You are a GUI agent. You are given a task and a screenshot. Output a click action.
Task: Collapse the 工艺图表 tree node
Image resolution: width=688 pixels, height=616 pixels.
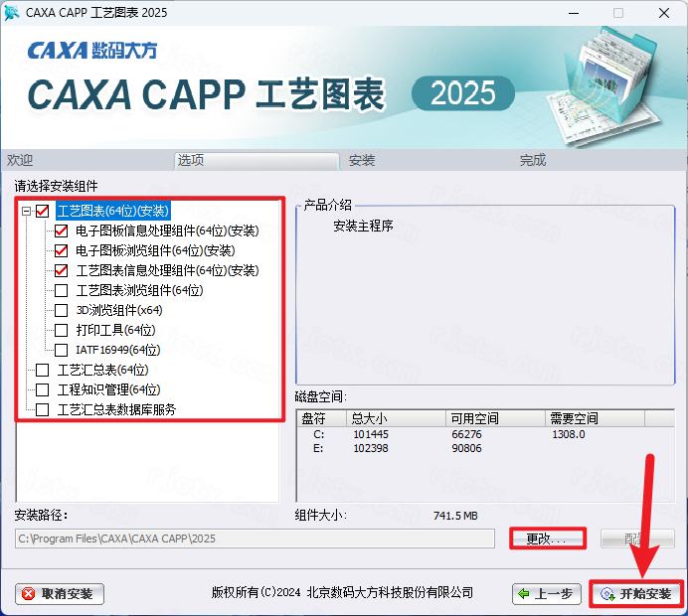[26, 211]
